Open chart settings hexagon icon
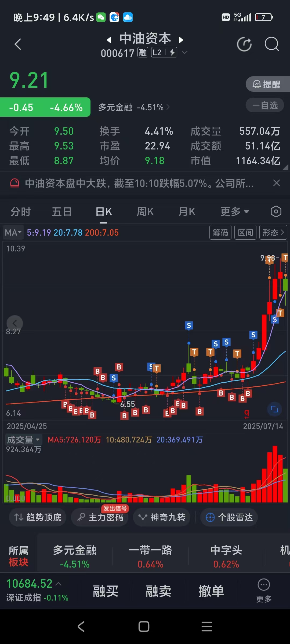The width and height of the screenshot is (290, 644). pyautogui.click(x=276, y=212)
